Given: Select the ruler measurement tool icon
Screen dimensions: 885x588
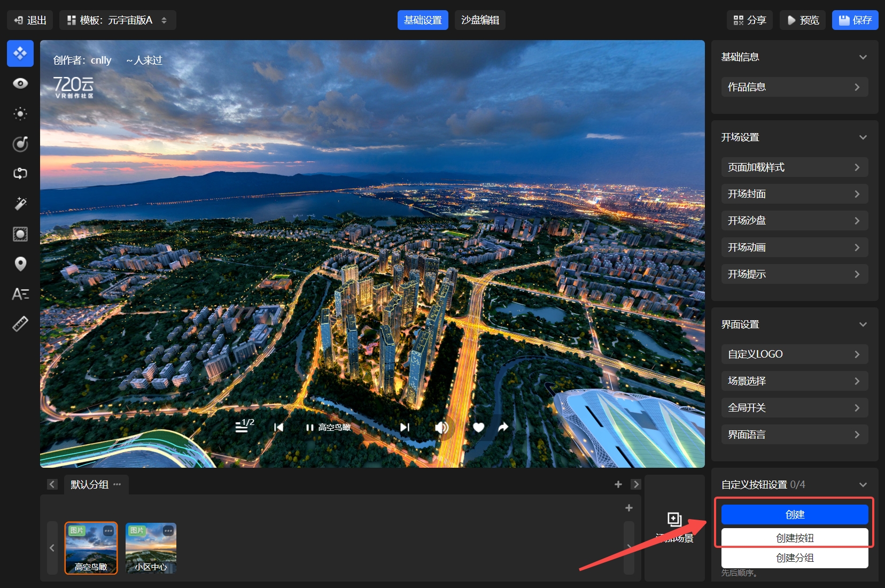Looking at the screenshot, I should tap(20, 324).
